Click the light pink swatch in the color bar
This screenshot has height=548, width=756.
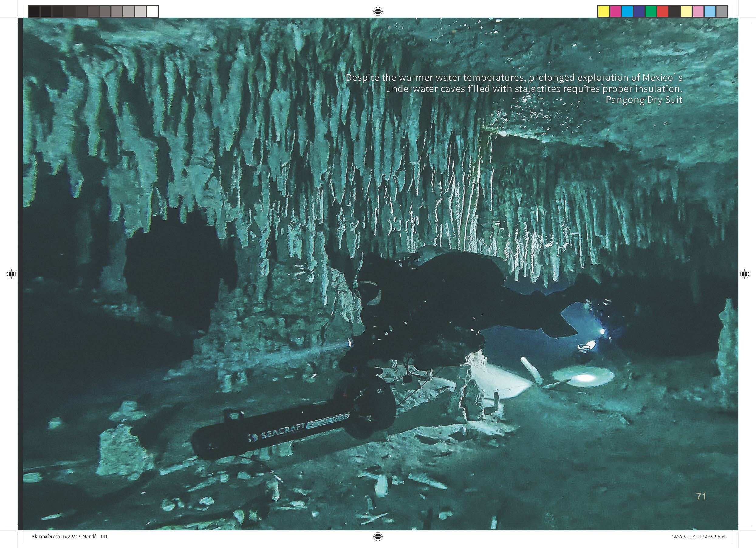coord(698,11)
